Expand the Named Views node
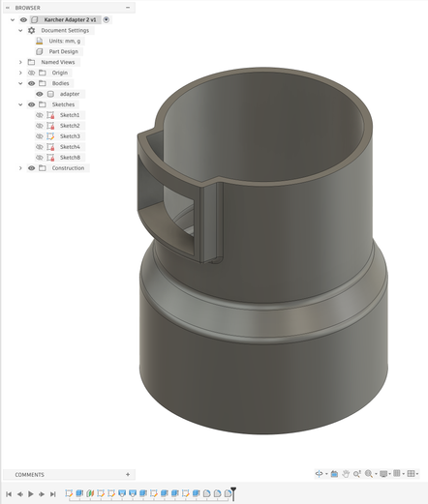This screenshot has height=504, width=428. (20, 62)
